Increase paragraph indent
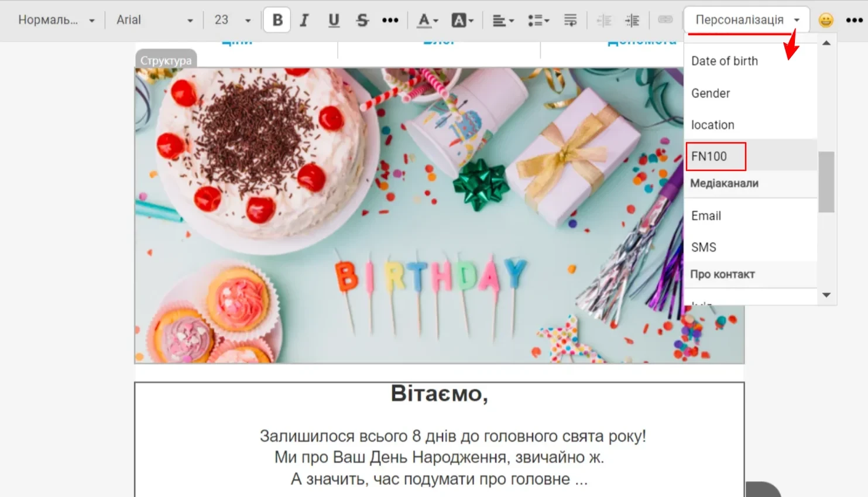 point(632,20)
